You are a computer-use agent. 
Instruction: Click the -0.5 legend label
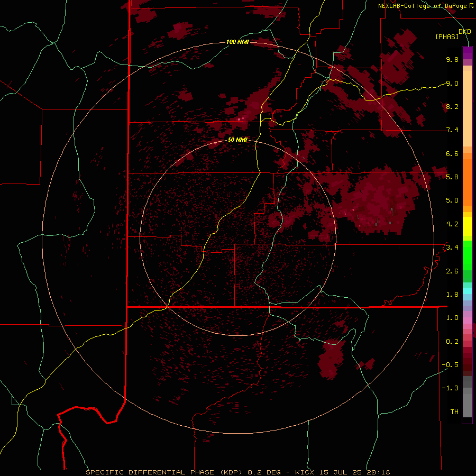(x=450, y=364)
